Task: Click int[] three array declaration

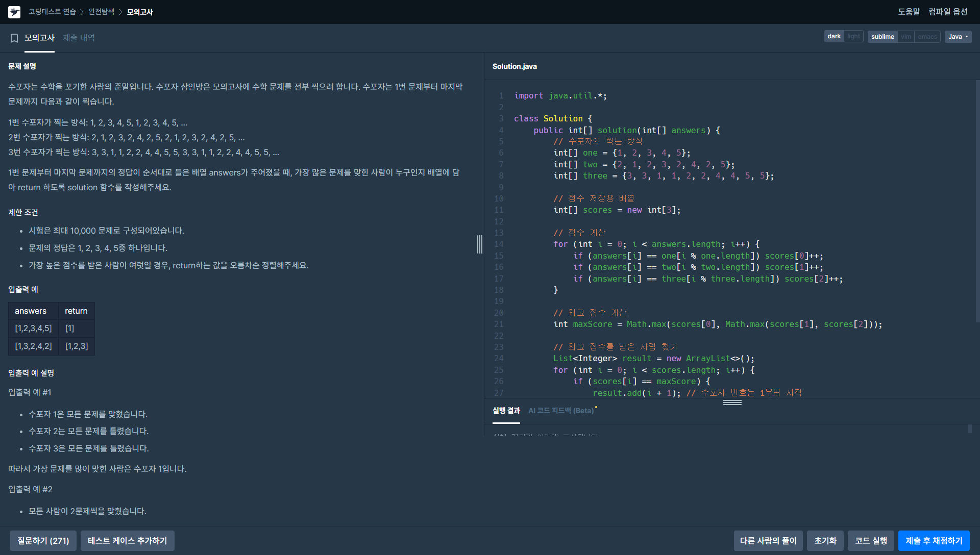Action: coord(664,176)
